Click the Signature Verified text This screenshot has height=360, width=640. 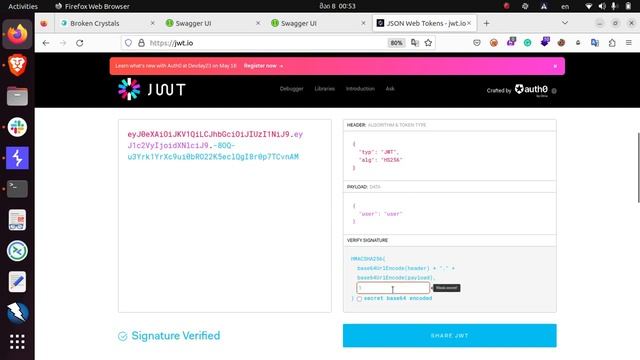(x=176, y=336)
